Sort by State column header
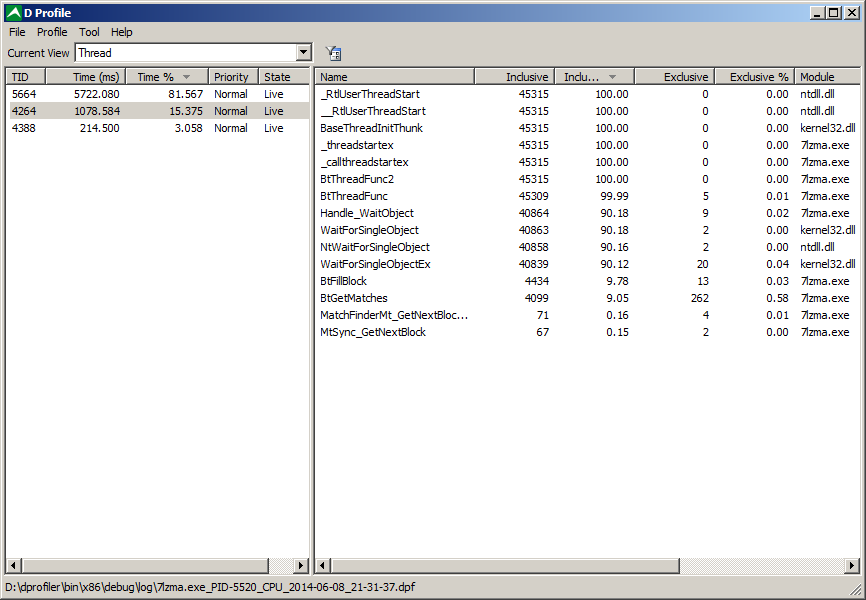This screenshot has height=600, width=866. [x=283, y=77]
